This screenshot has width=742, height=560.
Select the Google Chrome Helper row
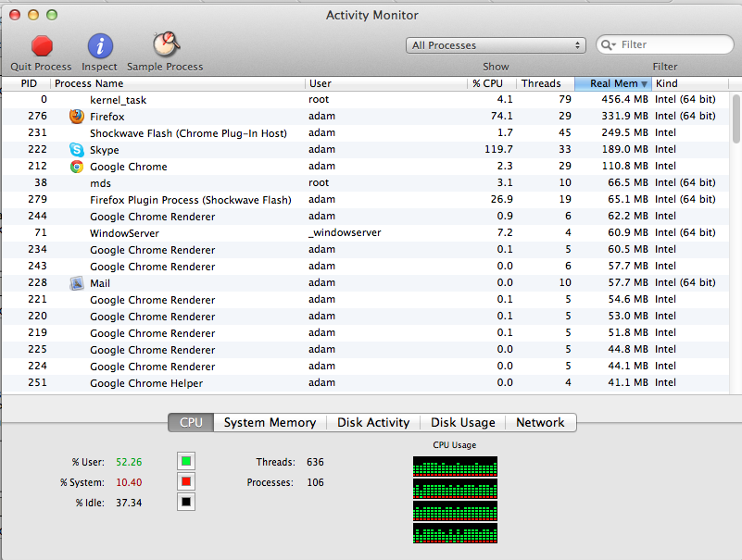coord(365,382)
